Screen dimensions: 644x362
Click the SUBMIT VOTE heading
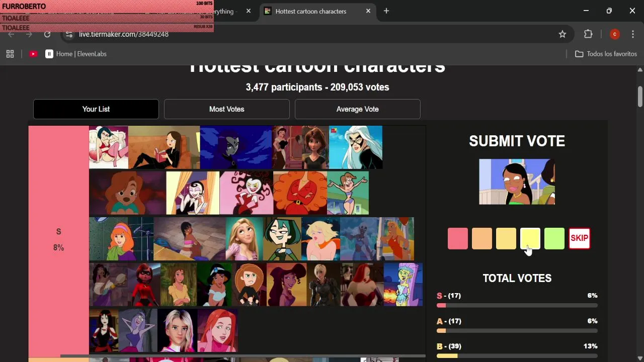coord(517,141)
